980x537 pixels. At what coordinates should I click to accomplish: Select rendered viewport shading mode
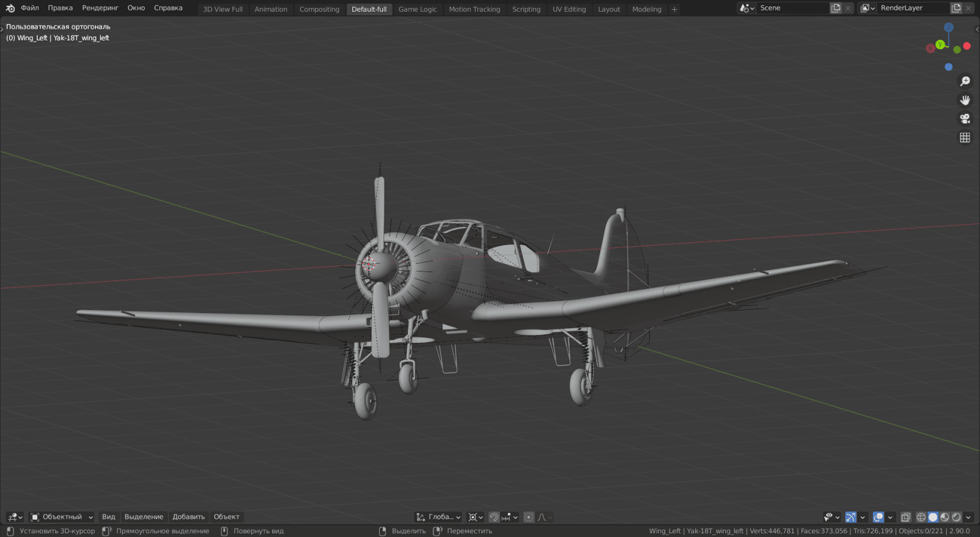[x=956, y=517]
